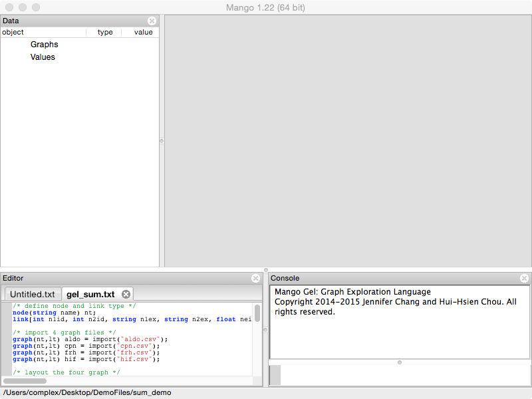Click splitter handle between Editor and Console

coord(265,329)
